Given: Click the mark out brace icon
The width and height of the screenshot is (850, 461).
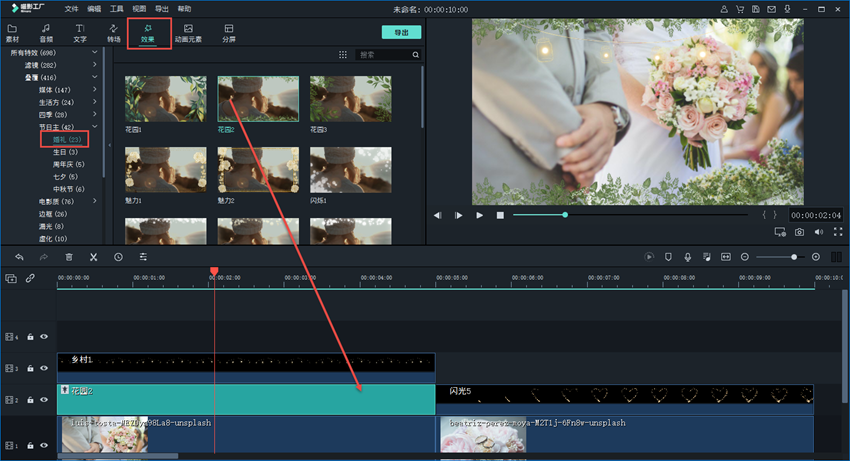Looking at the screenshot, I should click(x=775, y=215).
